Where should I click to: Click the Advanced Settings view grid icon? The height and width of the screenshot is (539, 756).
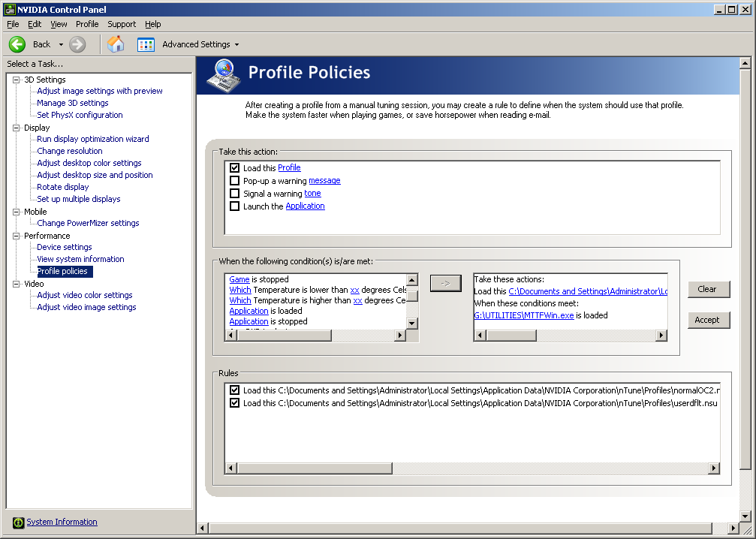(x=146, y=44)
